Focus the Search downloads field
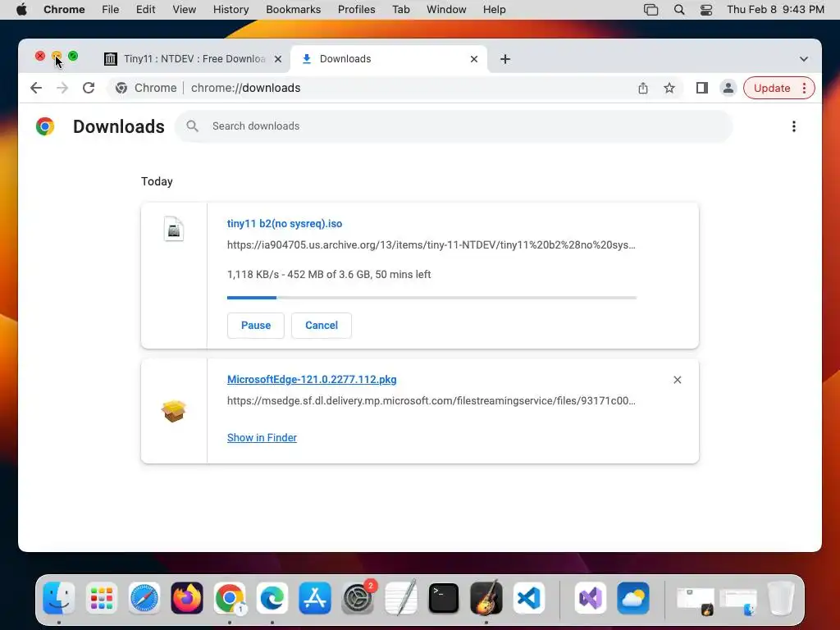The height and width of the screenshot is (630, 840). pyautogui.click(x=454, y=126)
